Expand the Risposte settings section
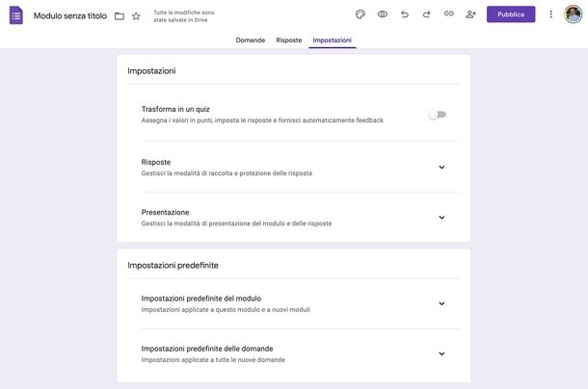This screenshot has width=588, height=389. click(x=441, y=167)
